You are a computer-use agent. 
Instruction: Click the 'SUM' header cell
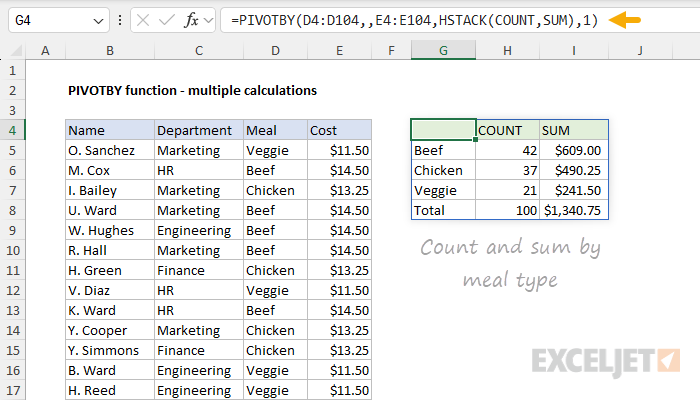click(x=574, y=130)
